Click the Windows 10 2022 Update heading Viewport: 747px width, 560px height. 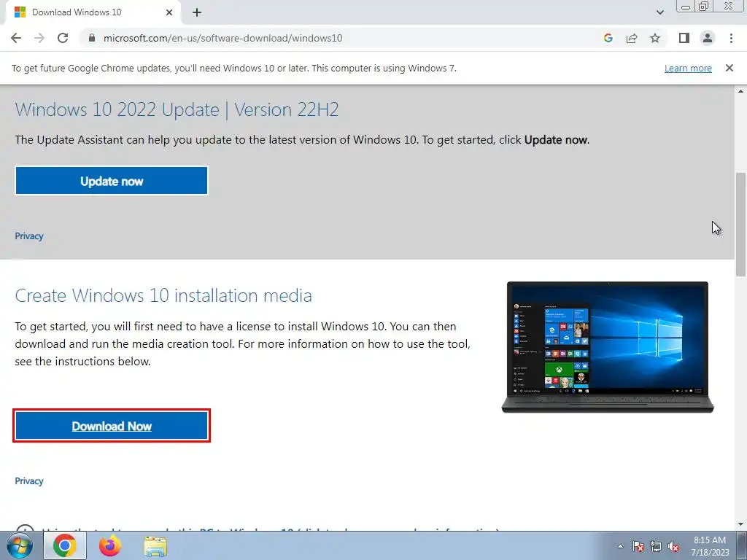[x=177, y=109]
